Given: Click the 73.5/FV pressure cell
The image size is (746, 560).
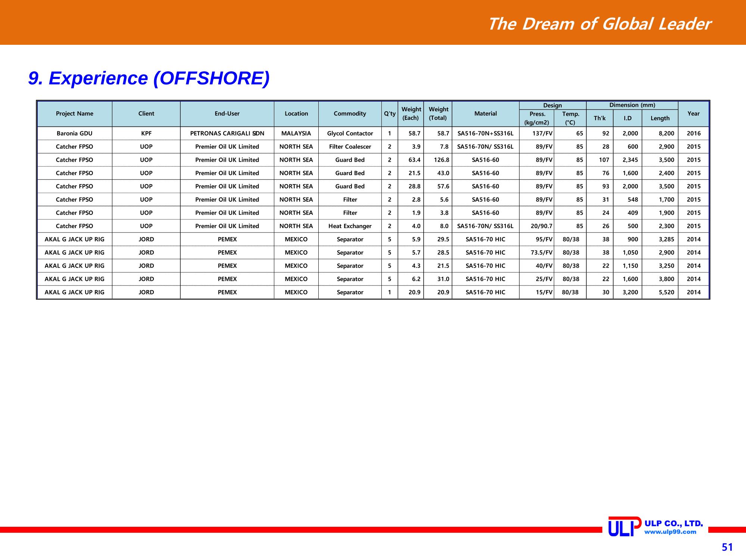Looking at the screenshot, I should point(536,252).
